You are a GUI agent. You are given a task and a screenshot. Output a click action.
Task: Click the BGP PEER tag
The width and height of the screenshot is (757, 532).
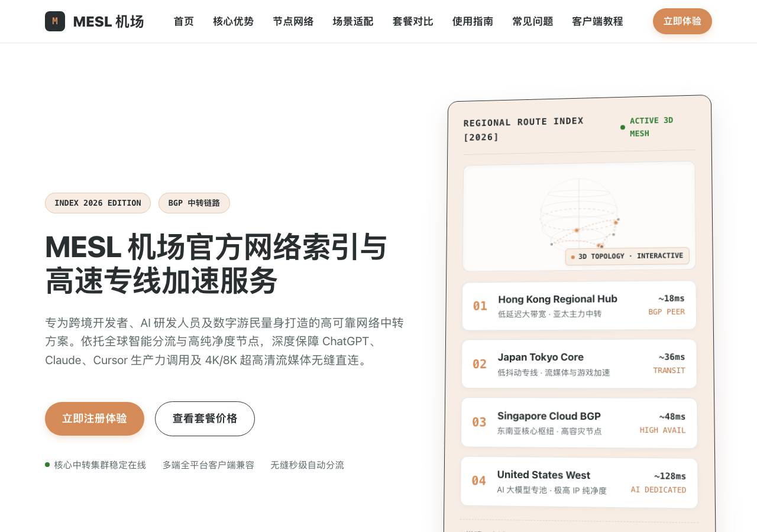[x=667, y=312]
